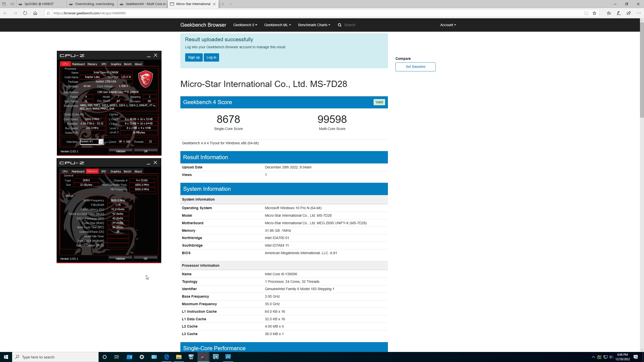Open the favorites hub list icon
This screenshot has height=362, width=644.
tap(609, 13)
